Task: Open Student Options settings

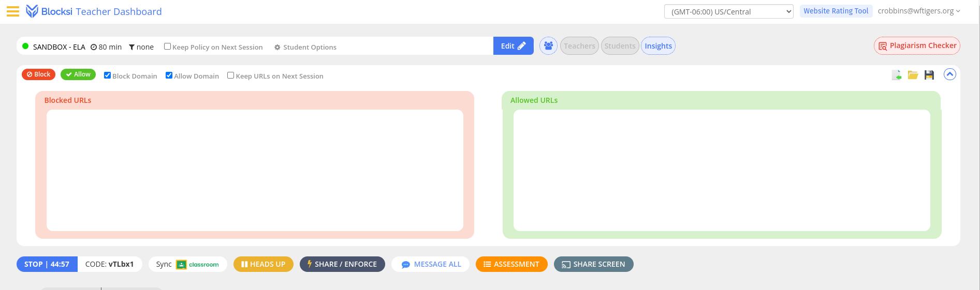Action: click(x=305, y=47)
